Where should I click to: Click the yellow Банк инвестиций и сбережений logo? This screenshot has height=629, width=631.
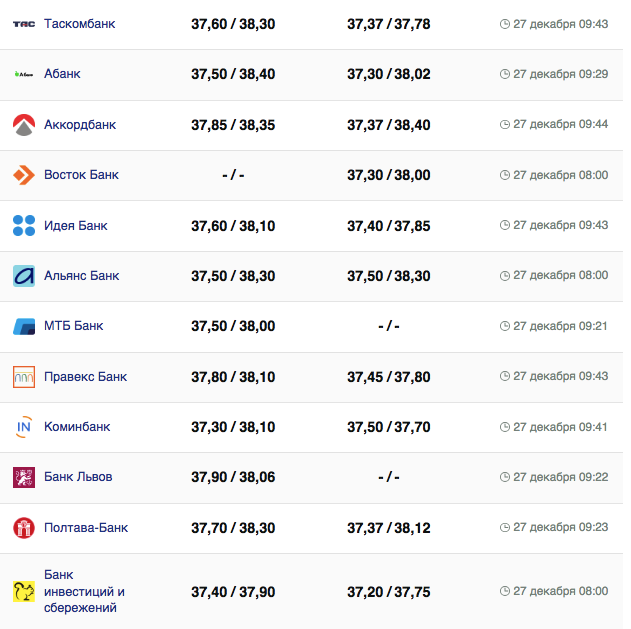24,591
